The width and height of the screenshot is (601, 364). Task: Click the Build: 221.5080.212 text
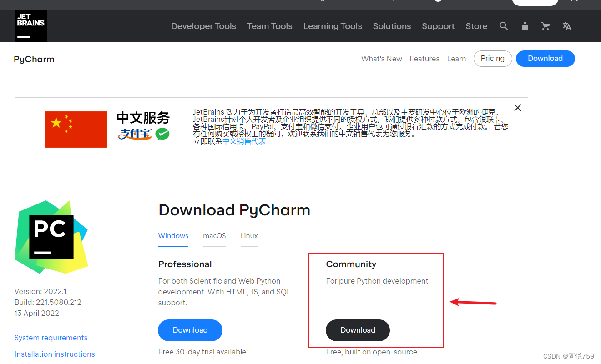(48, 302)
